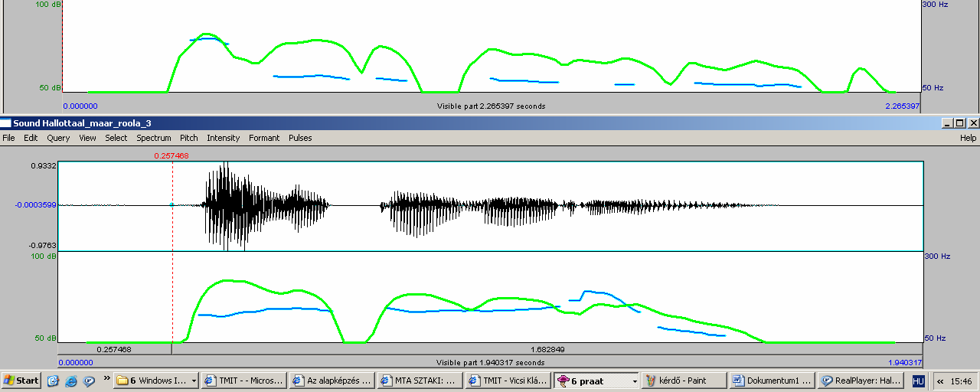Click the red cursor time label 0.257468
Viewport: 980px width, 392px height.
171,155
